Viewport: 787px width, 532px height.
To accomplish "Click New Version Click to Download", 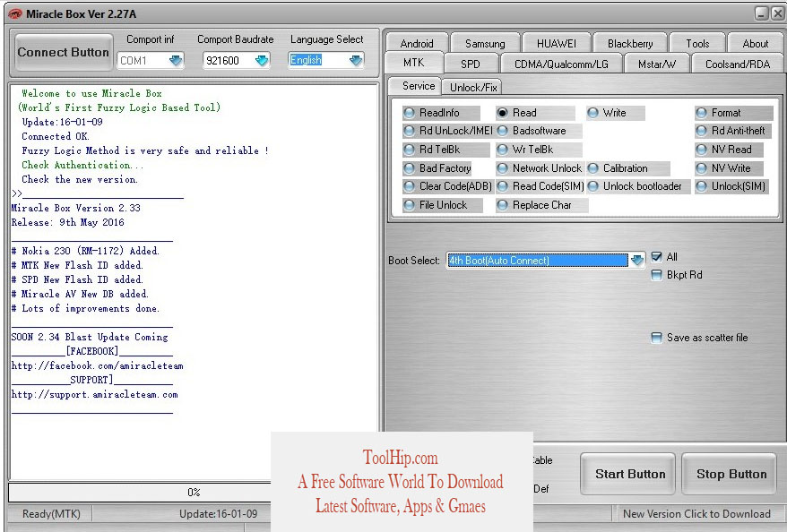I will (696, 514).
